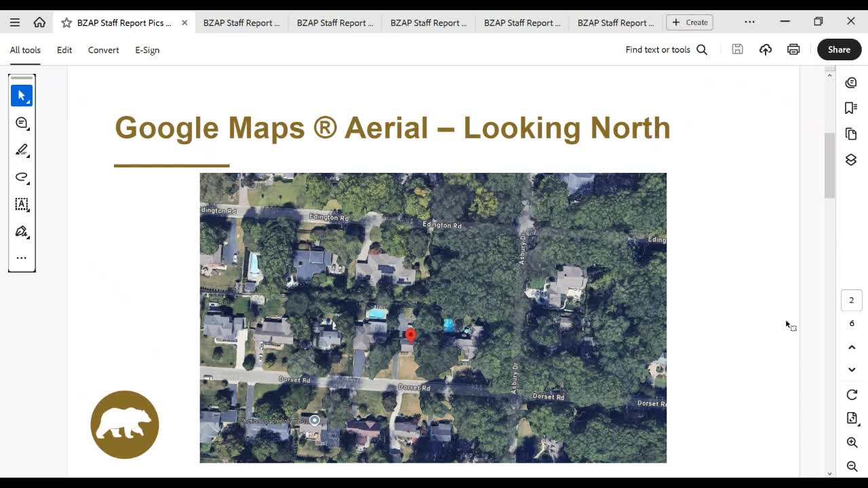Viewport: 868px width, 488px height.
Task: Click the gold bear logo
Action: click(x=125, y=425)
